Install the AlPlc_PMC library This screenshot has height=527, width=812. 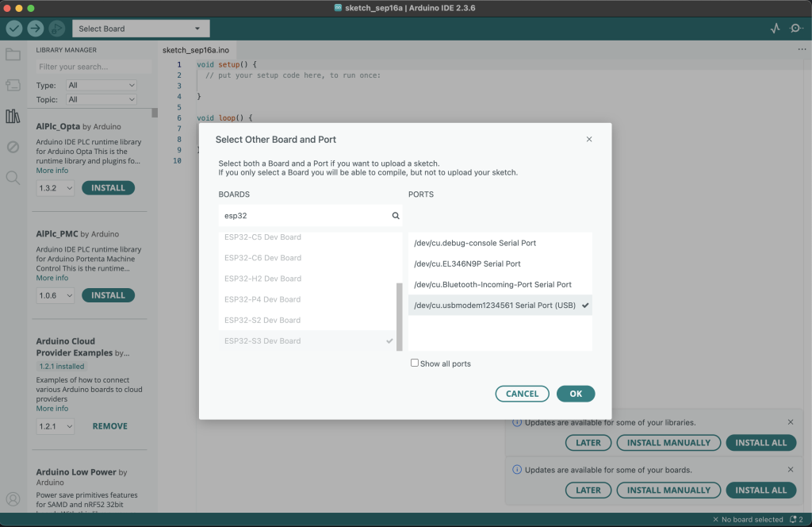click(x=108, y=295)
